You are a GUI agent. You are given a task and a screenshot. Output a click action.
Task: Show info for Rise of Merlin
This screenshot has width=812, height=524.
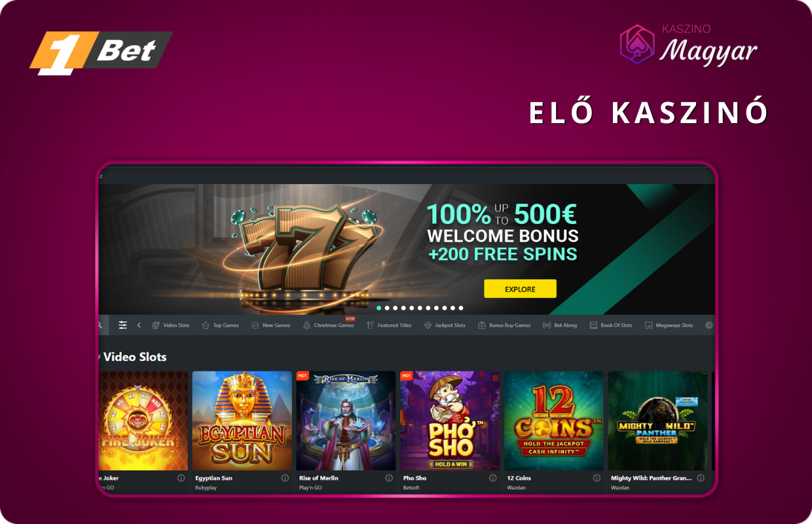[x=389, y=478]
